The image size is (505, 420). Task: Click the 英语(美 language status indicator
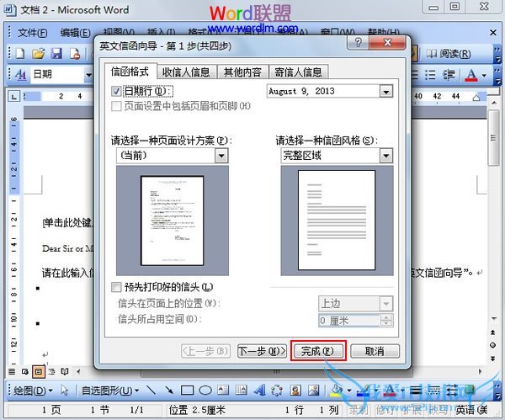(x=471, y=410)
